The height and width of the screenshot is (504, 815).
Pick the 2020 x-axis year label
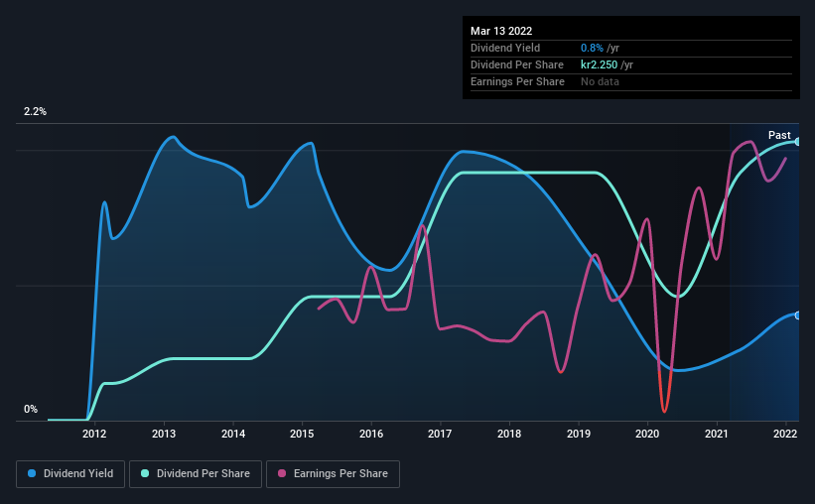(x=647, y=434)
